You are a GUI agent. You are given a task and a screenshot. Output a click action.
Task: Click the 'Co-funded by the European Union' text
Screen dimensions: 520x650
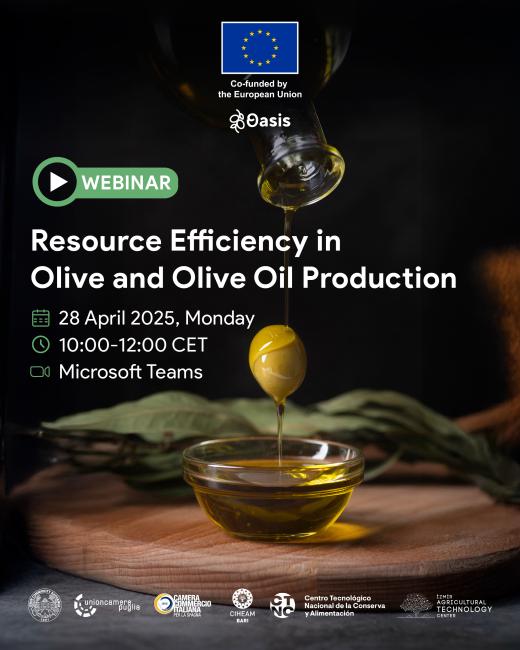(x=260, y=89)
